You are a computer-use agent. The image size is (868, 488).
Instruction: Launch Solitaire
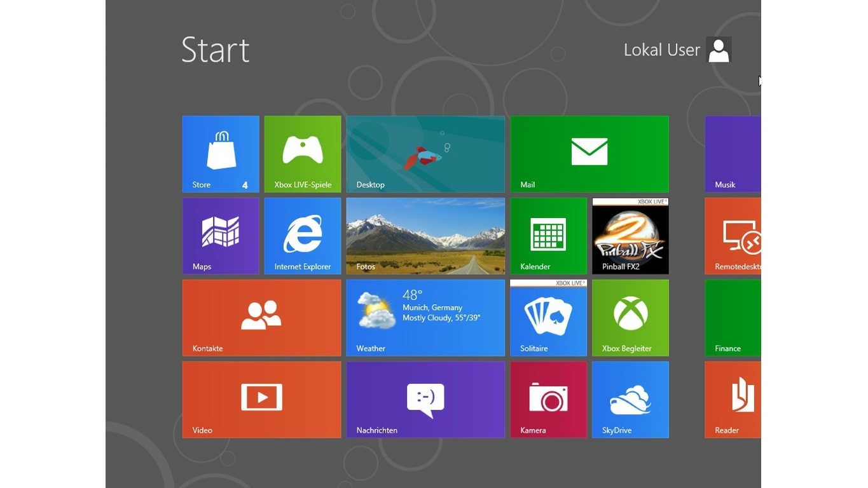coord(548,317)
